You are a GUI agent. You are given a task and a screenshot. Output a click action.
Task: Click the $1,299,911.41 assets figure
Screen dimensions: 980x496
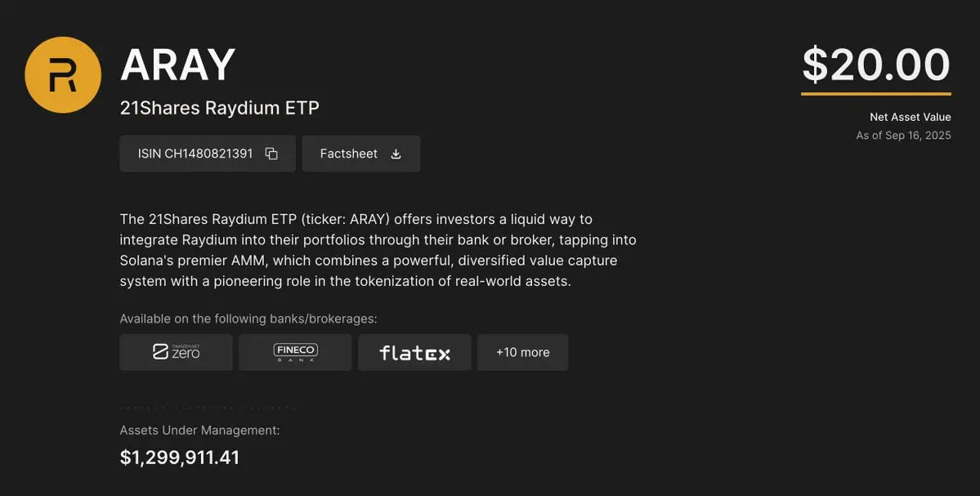(x=179, y=458)
